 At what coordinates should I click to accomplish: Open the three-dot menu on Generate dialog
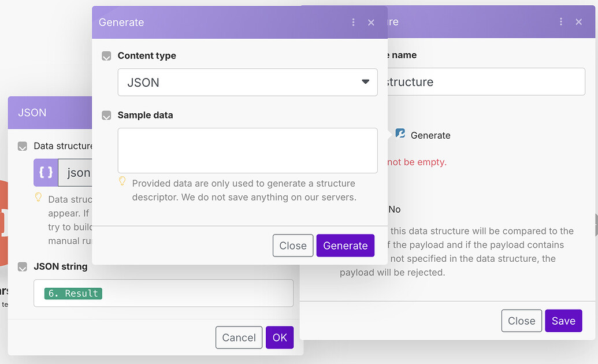point(353,22)
